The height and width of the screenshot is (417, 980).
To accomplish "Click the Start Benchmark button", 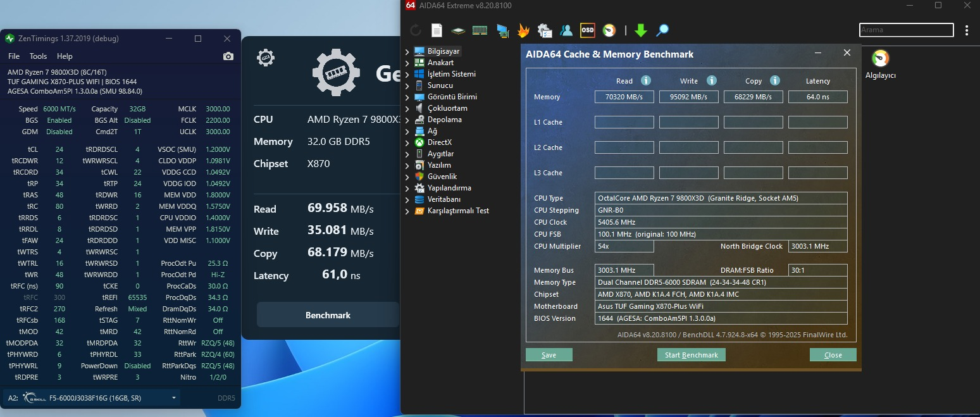I will 692,355.
